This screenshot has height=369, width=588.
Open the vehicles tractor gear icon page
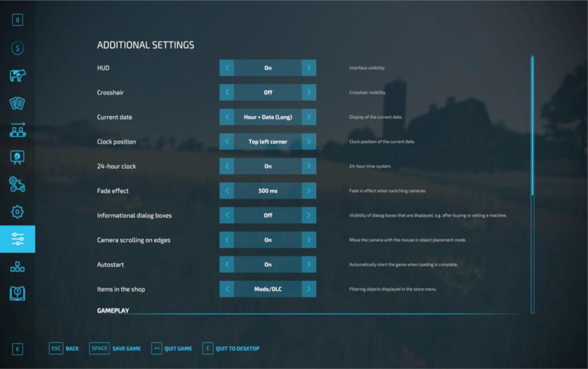click(17, 184)
